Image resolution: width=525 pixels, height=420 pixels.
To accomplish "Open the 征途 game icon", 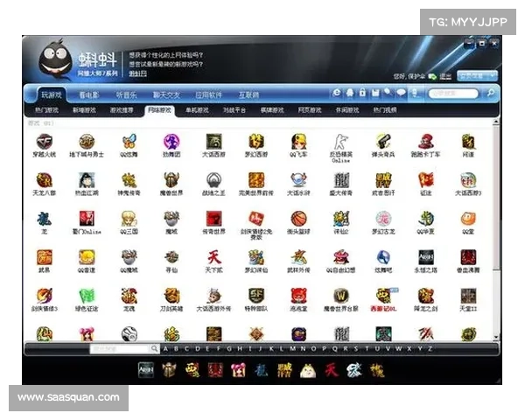I will click(x=426, y=180).
